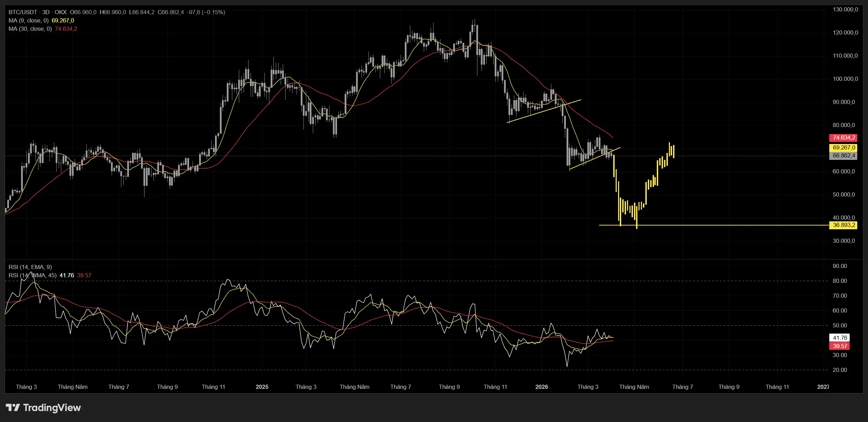
Task: Click the TradingView text link
Action: tap(52, 407)
